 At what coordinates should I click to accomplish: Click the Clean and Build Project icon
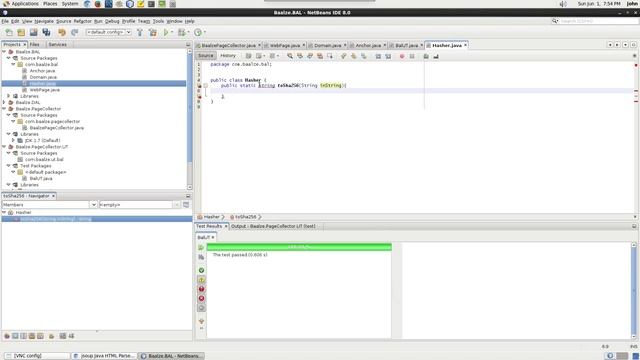(153, 32)
